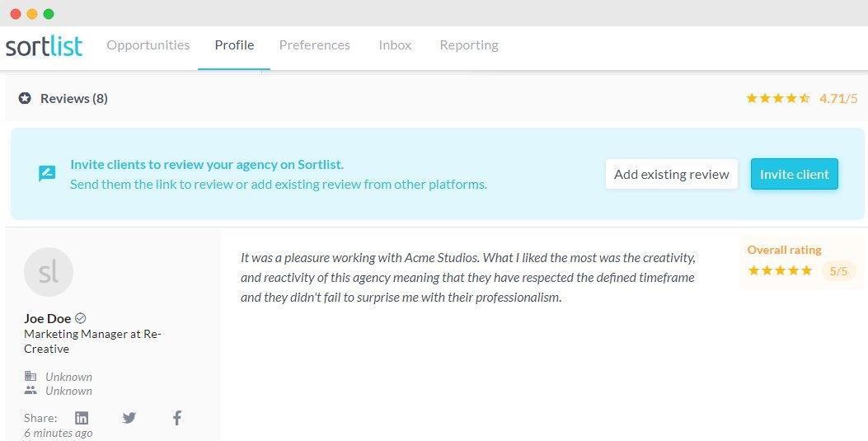
Task: Share review on Facebook
Action: coord(176,418)
